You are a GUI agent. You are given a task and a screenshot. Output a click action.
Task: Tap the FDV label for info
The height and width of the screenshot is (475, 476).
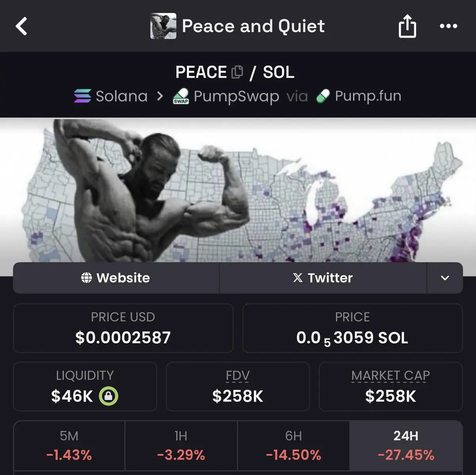point(238,375)
